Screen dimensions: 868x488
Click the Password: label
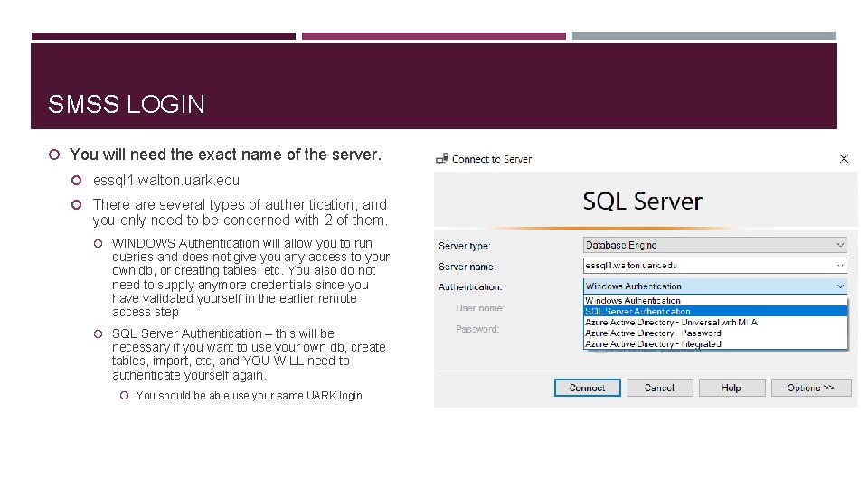[477, 329]
